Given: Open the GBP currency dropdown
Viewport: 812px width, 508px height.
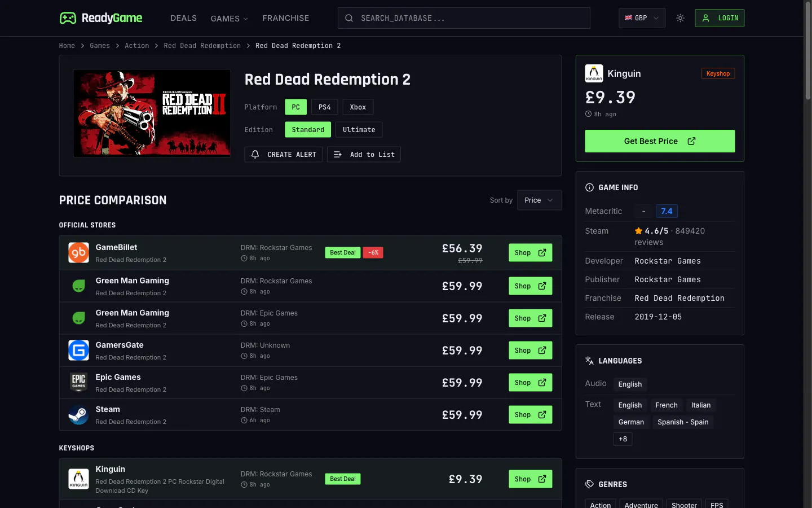Looking at the screenshot, I should 642,18.
